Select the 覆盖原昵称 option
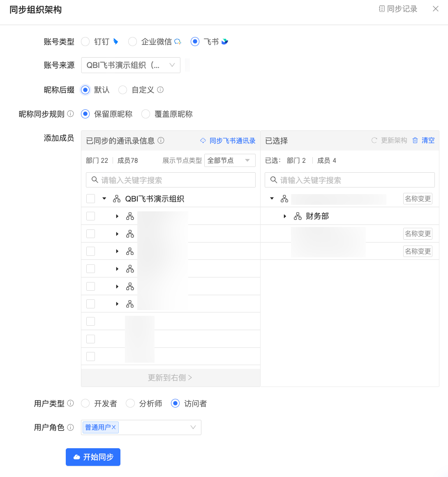The image size is (448, 477). coord(145,114)
